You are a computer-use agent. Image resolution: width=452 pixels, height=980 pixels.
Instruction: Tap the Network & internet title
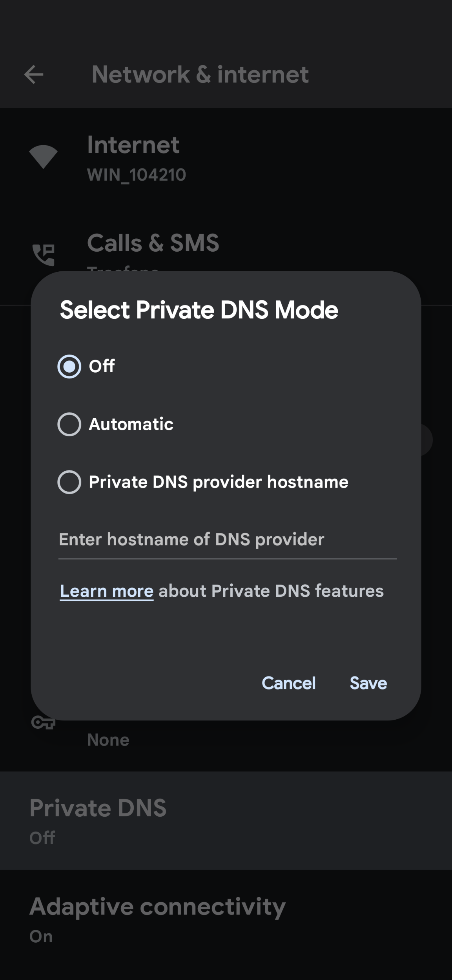pos(200,74)
